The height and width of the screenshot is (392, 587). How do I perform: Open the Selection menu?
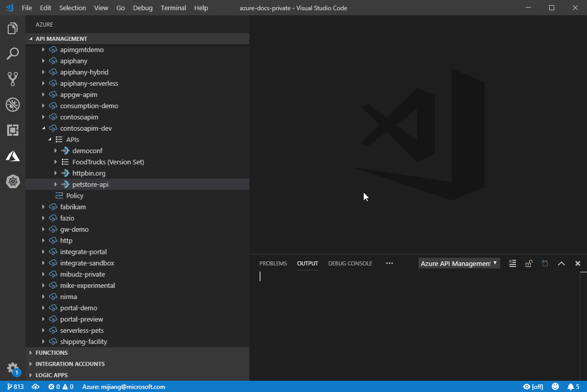point(73,8)
